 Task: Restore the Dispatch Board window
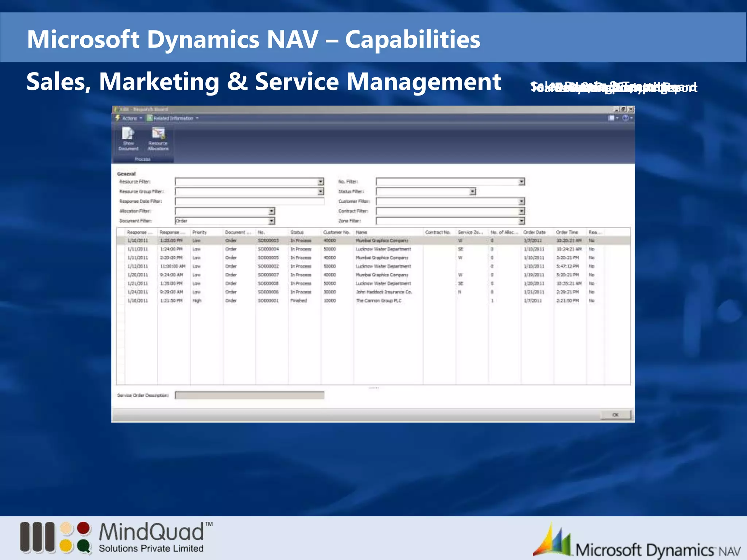click(623, 109)
